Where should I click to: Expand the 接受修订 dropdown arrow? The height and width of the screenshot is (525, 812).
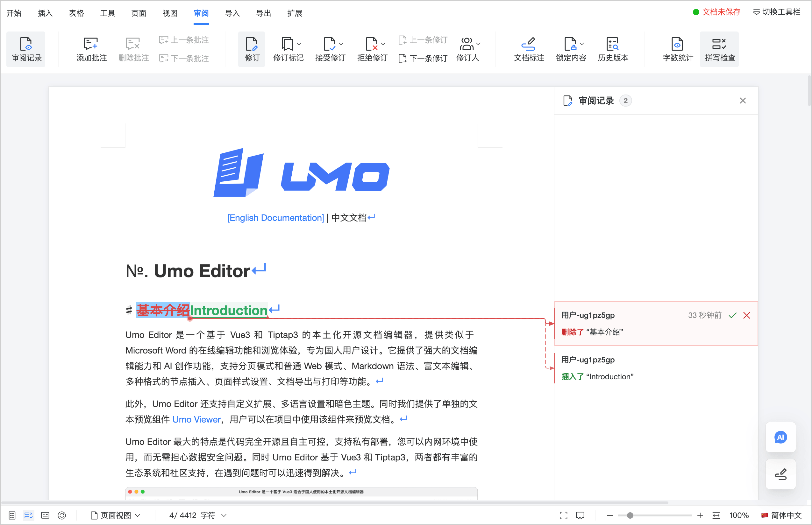pos(341,44)
